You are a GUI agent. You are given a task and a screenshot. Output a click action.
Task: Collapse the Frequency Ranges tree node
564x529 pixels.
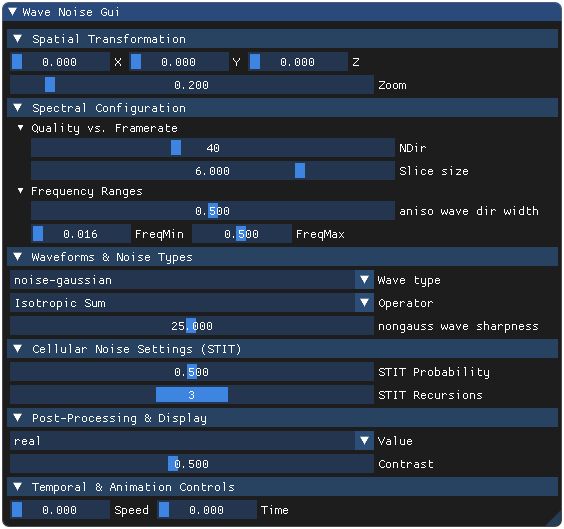pos(21,191)
